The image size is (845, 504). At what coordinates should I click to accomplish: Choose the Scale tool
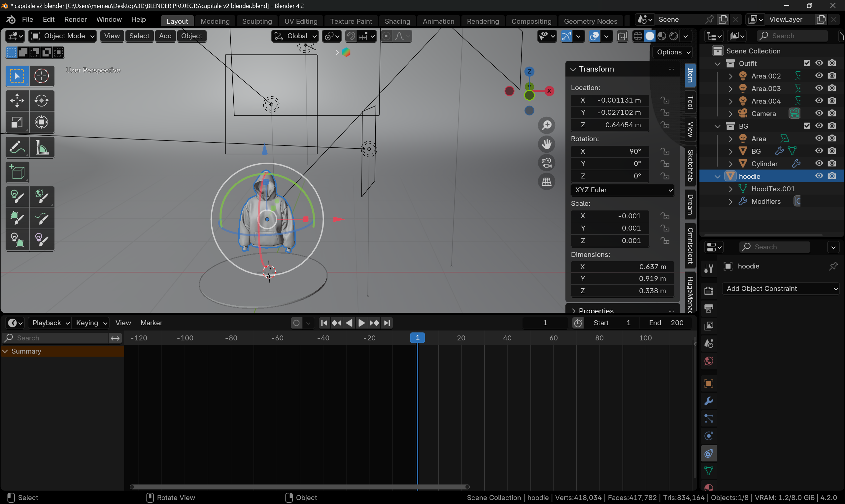click(x=17, y=122)
